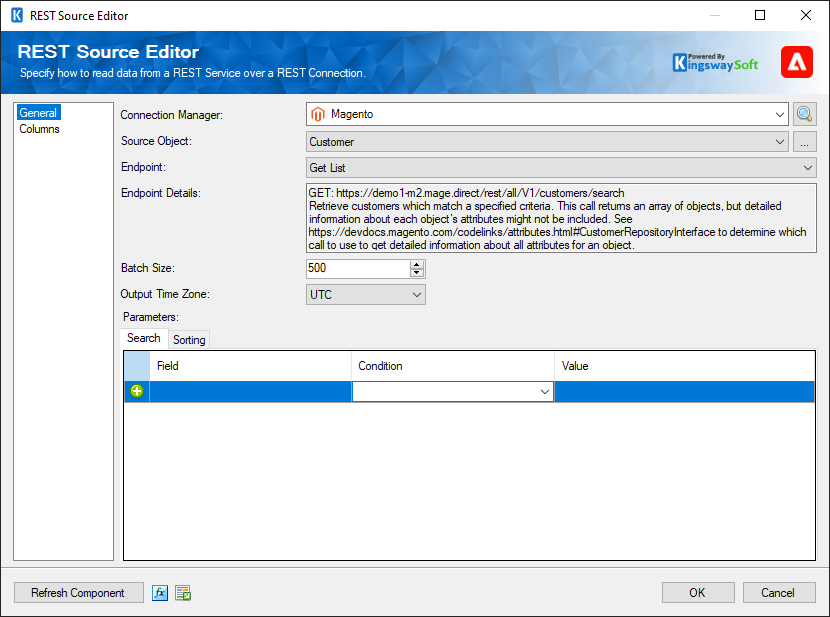
Task: Open the Endpoint Get List dropdown
Action: tap(807, 168)
